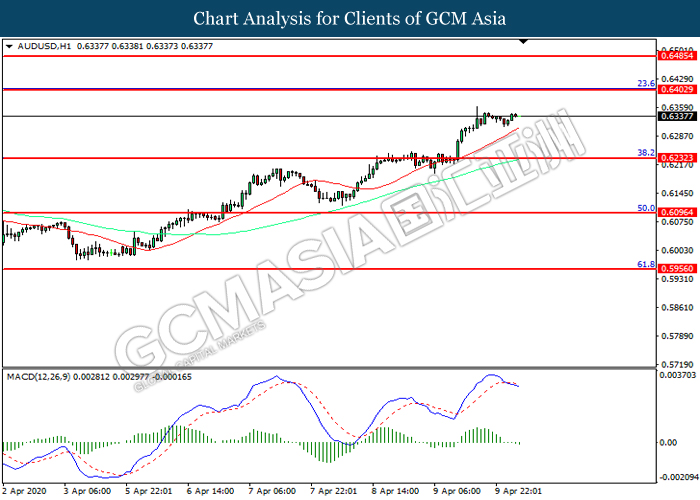This screenshot has height=500, width=700.
Task: Select the 0.60964 price level label
Action: [x=677, y=212]
